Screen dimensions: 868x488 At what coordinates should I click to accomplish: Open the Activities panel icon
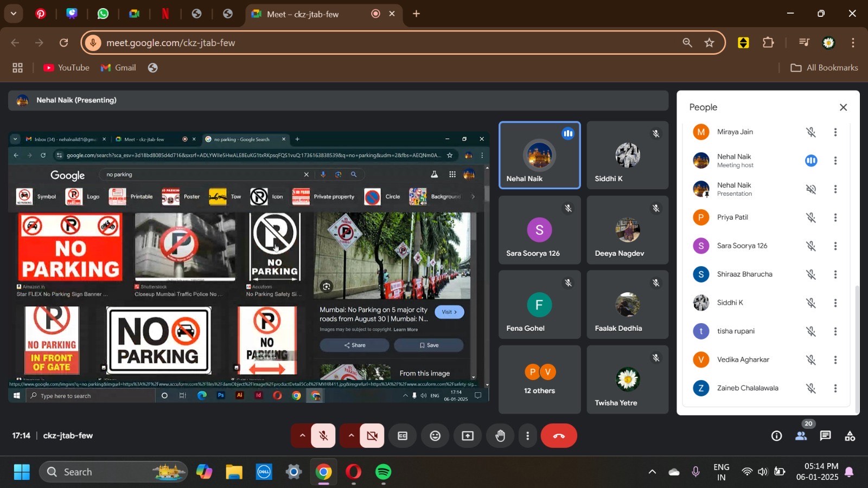coord(850,436)
